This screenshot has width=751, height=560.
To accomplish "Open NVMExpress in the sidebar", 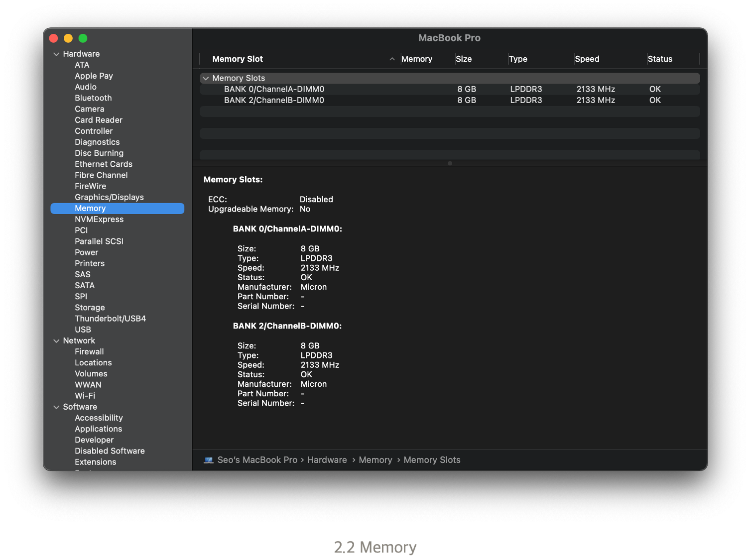I will 99,220.
